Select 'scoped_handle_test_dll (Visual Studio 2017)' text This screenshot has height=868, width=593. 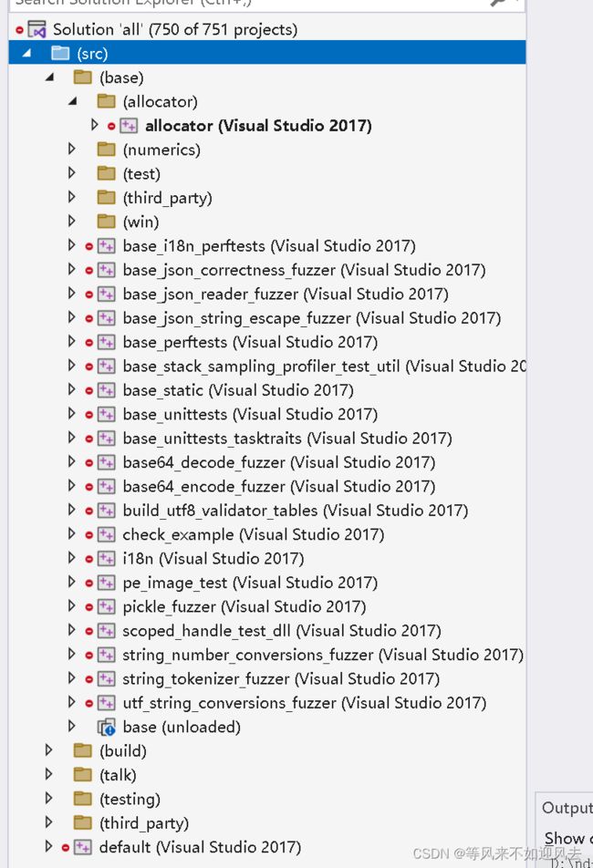pyautogui.click(x=281, y=631)
